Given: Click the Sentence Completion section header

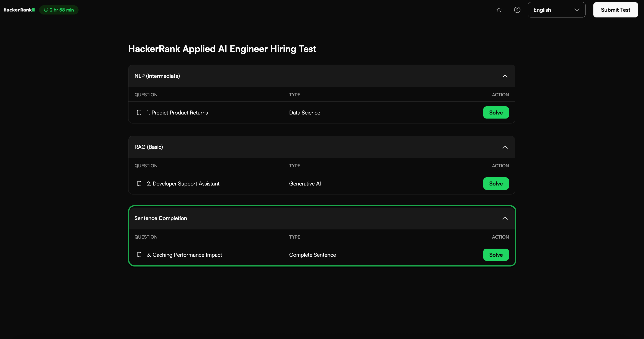Looking at the screenshot, I should pos(160,218).
